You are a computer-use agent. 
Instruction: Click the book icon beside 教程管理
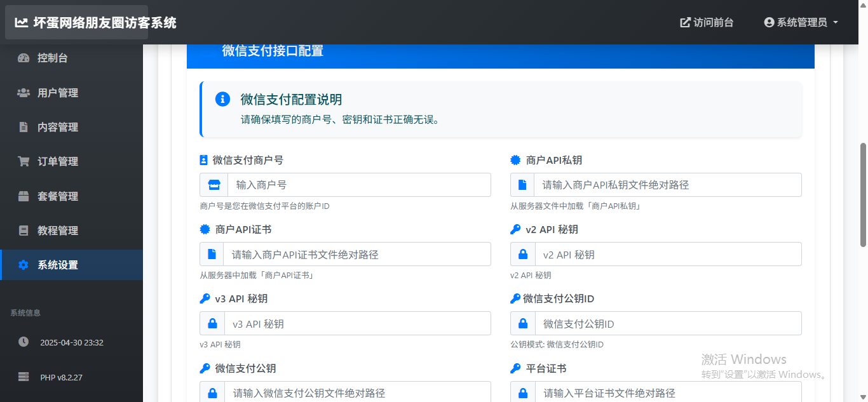point(24,231)
